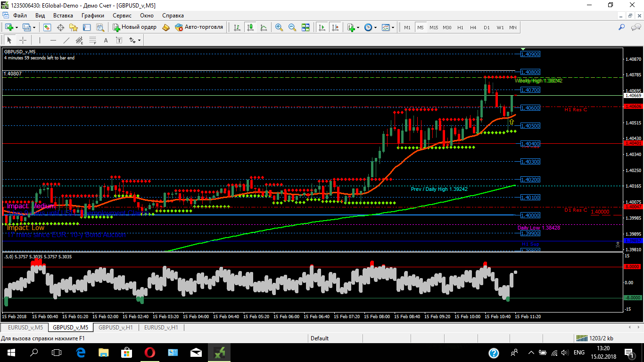The image size is (644, 362).
Task: Select the horizontal line drawing tool
Action: coord(53,40)
